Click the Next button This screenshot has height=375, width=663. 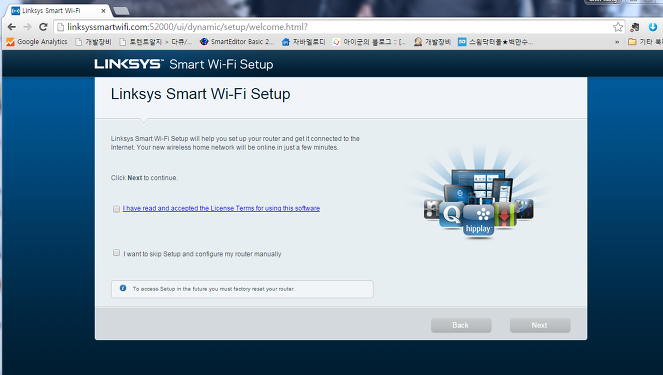coord(540,325)
